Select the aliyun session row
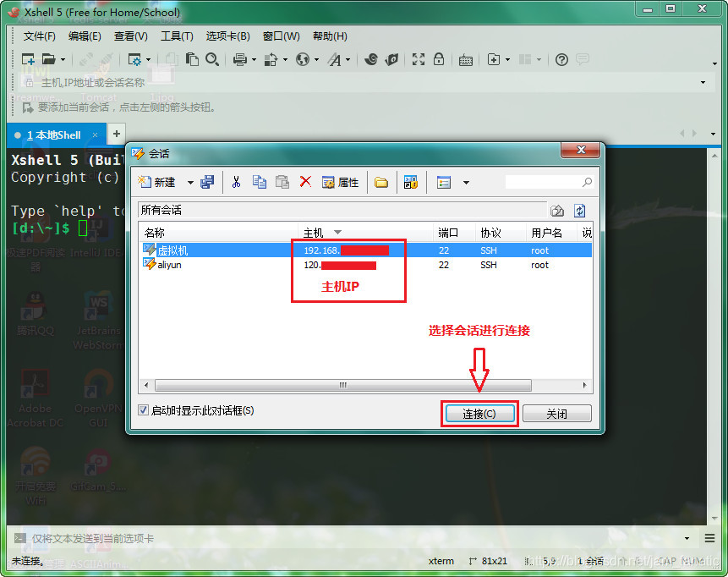This screenshot has width=728, height=577. pos(365,265)
